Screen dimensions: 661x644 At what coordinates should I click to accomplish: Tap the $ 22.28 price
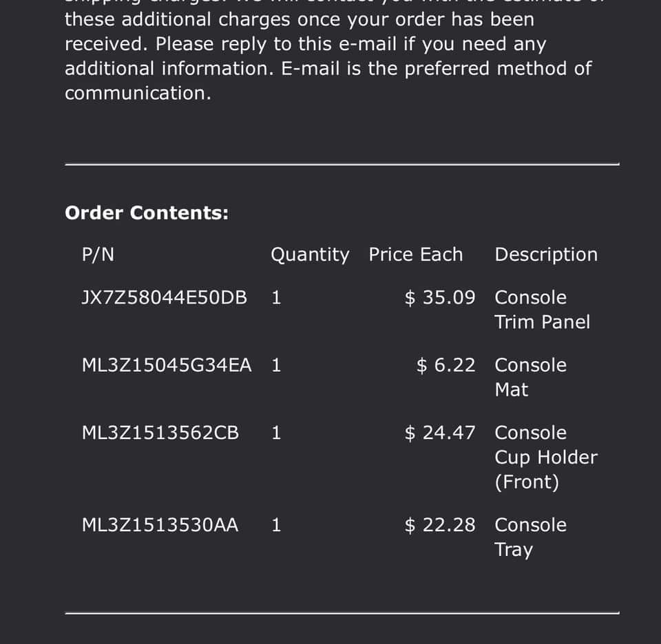click(x=440, y=525)
